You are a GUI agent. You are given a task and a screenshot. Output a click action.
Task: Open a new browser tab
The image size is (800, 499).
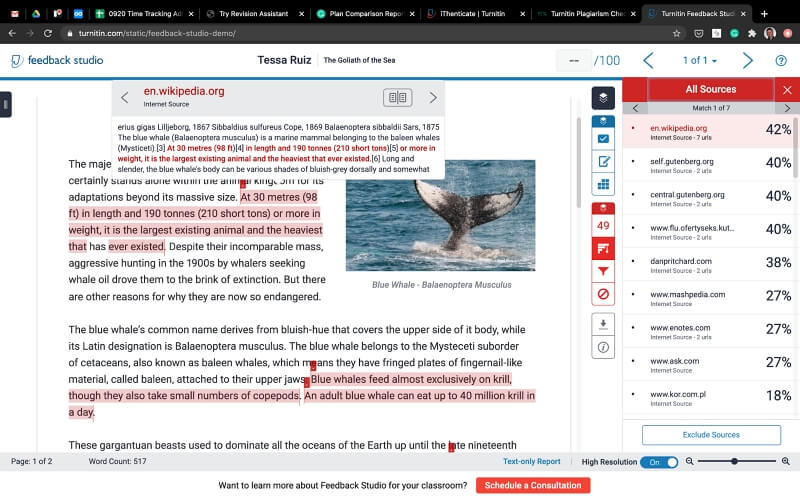click(764, 14)
